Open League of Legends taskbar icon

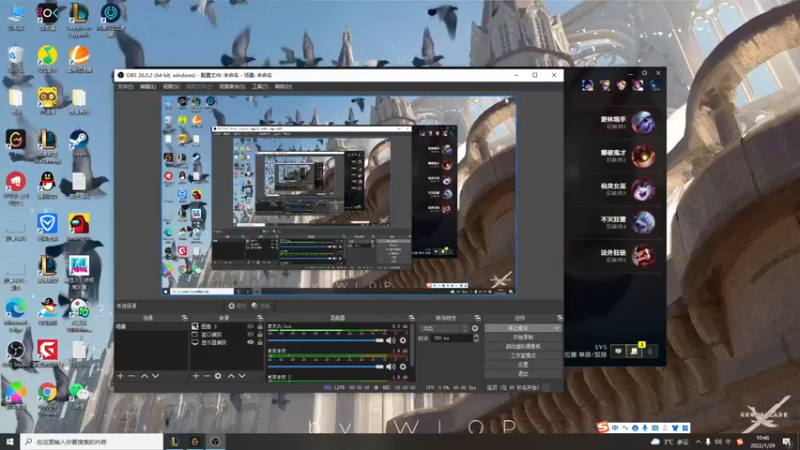(x=174, y=441)
